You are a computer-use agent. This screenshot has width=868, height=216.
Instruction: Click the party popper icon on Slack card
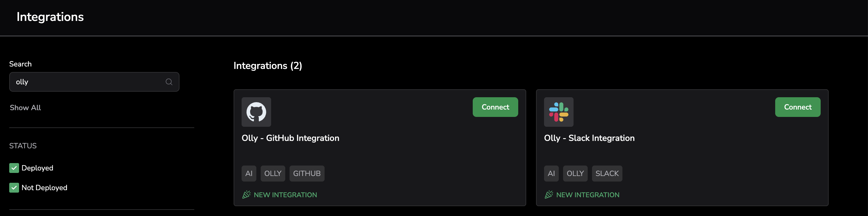pos(549,195)
